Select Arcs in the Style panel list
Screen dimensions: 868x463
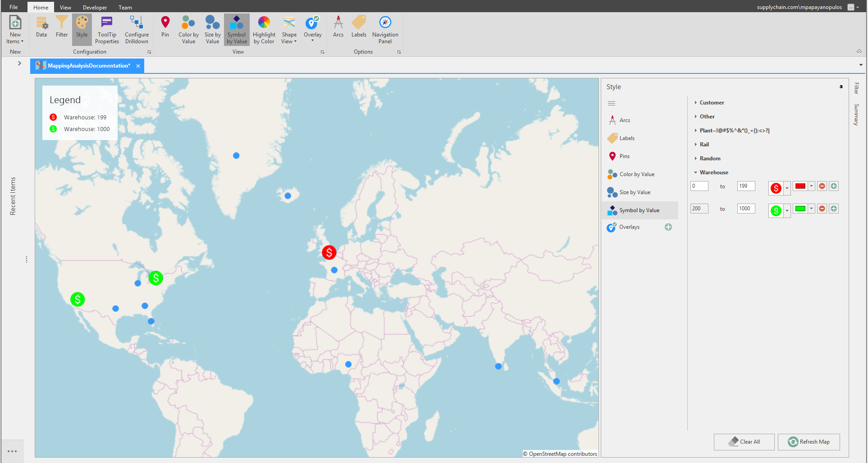[640, 120]
